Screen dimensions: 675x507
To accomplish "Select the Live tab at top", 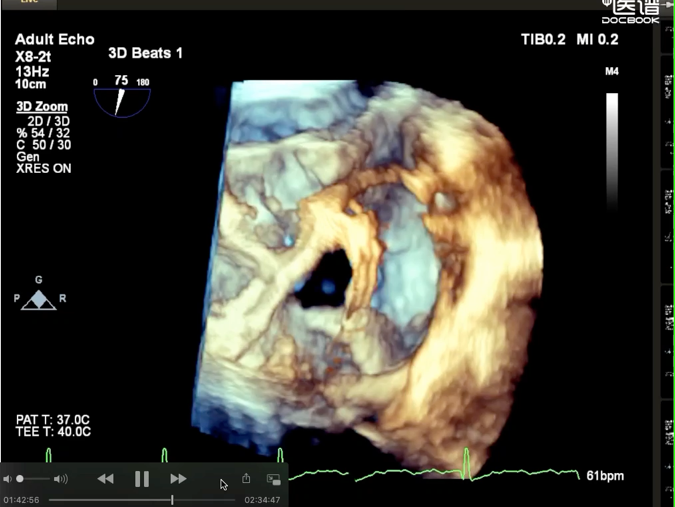I will 30,3.
